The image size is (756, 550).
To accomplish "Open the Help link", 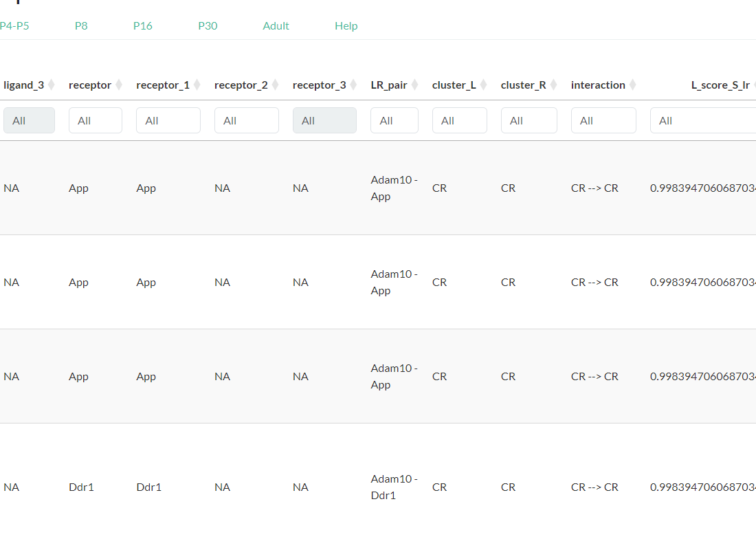I will [x=346, y=26].
